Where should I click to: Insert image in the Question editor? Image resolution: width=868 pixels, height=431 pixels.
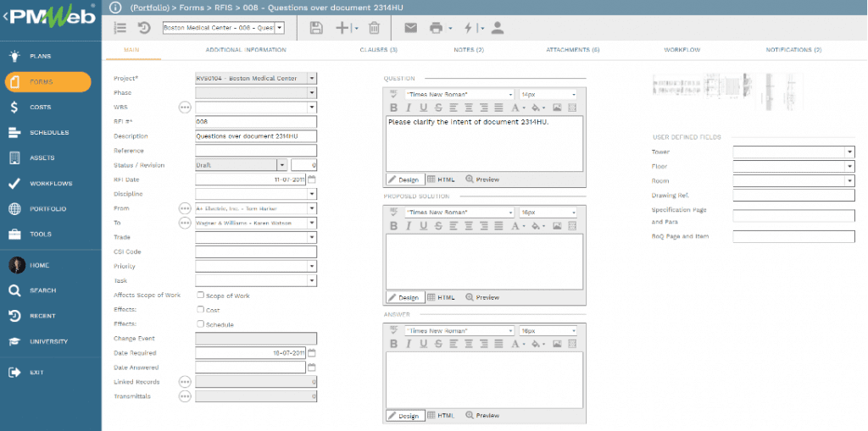pyautogui.click(x=558, y=108)
